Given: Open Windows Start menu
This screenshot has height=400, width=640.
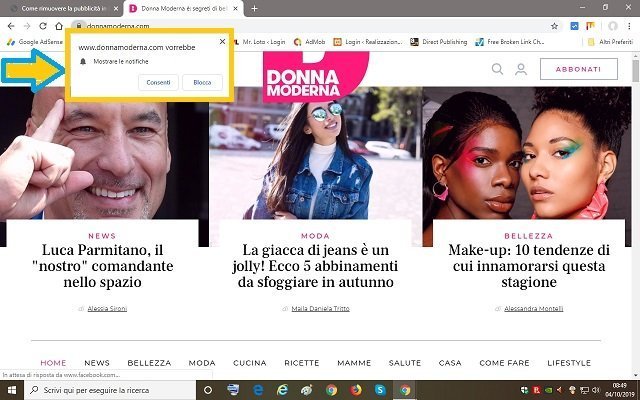Looking at the screenshot, I should 12,390.
